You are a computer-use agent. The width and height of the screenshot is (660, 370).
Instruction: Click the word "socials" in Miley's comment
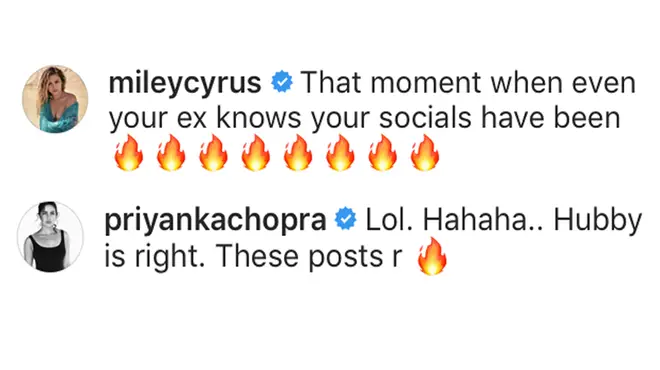click(x=425, y=118)
